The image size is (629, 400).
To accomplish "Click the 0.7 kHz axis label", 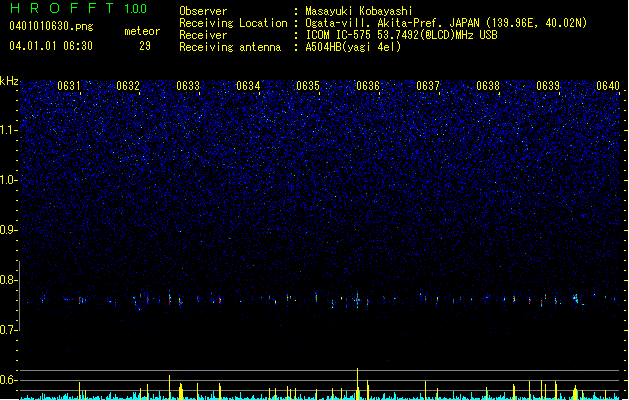I will coord(8,330).
